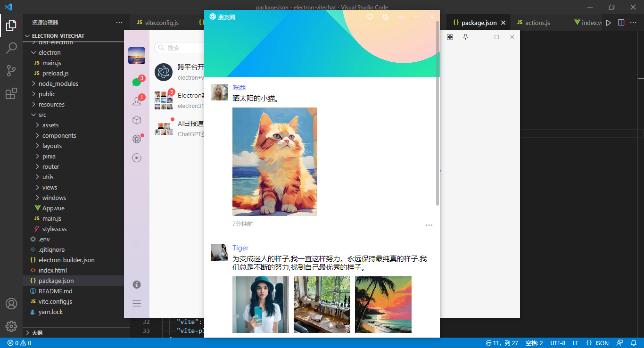The height and width of the screenshot is (348, 644).
Task: Click the info icon at sidebar bottom
Action: [136, 284]
